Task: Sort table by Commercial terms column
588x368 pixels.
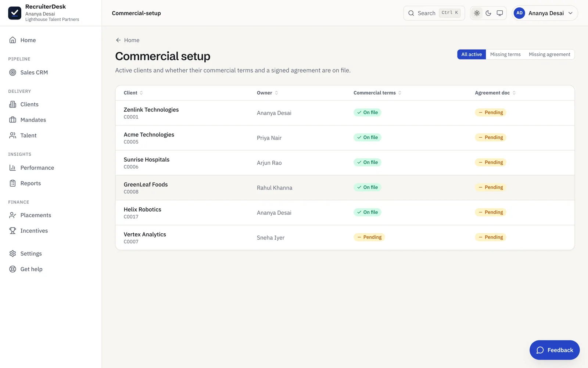Action: [377, 93]
